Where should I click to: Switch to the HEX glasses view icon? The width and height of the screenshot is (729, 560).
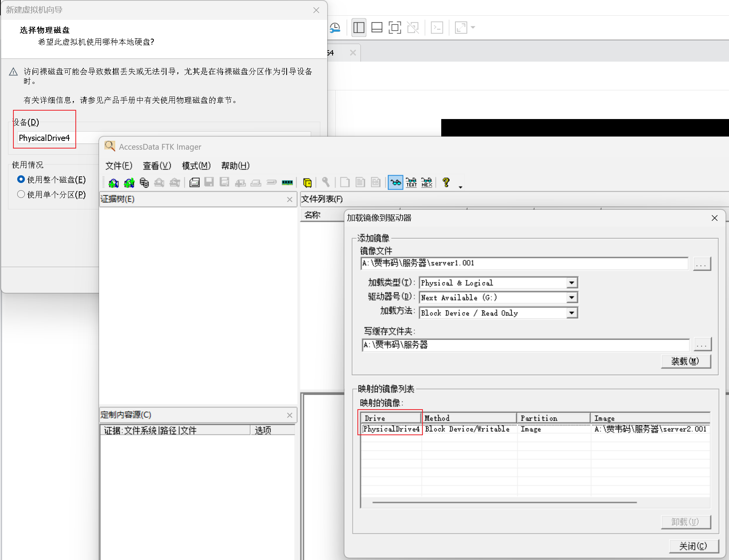(x=427, y=183)
